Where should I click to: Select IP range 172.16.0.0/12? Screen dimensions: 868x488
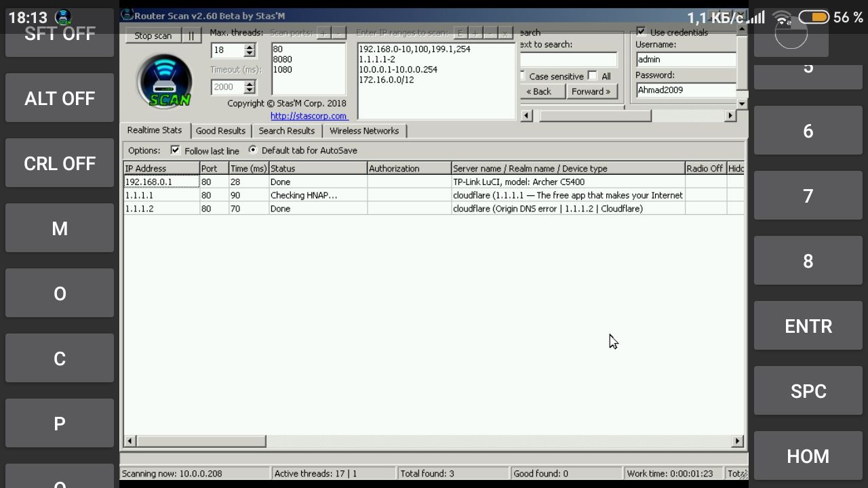pyautogui.click(x=386, y=79)
